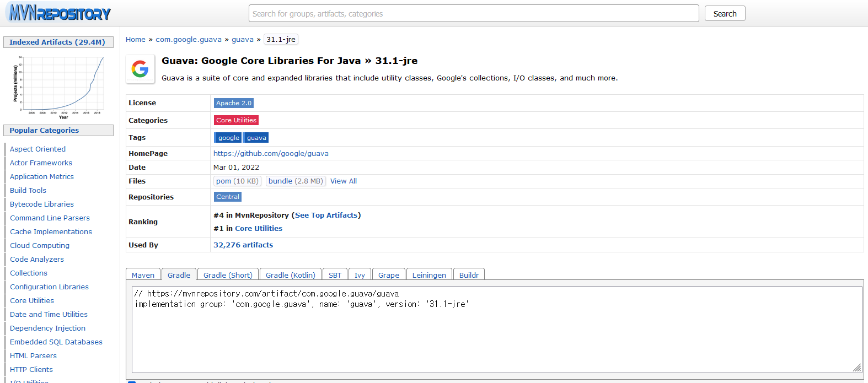
Task: Open Embedded SQL Databases category
Action: click(x=56, y=342)
